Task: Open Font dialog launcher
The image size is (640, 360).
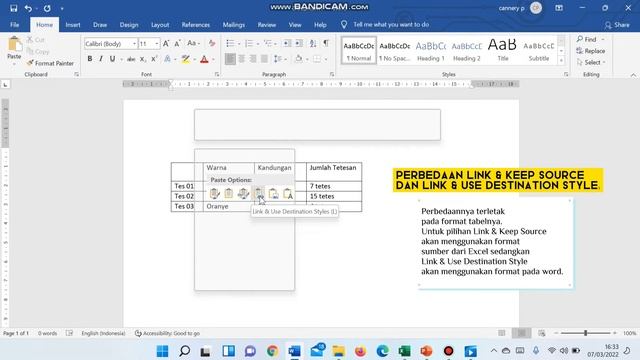Action: [217, 74]
